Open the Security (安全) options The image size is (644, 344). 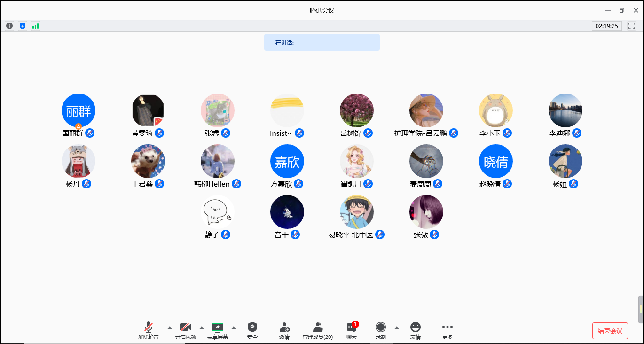pos(252,330)
